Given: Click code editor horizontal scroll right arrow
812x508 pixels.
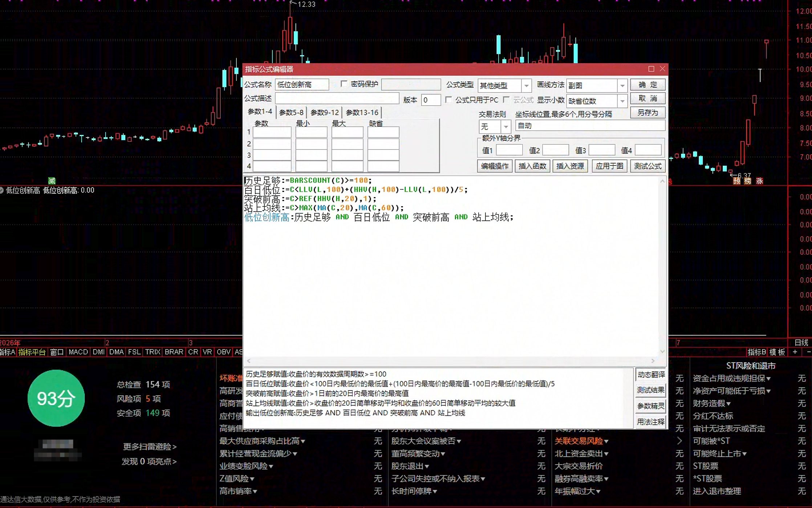Looking at the screenshot, I should click(653, 361).
